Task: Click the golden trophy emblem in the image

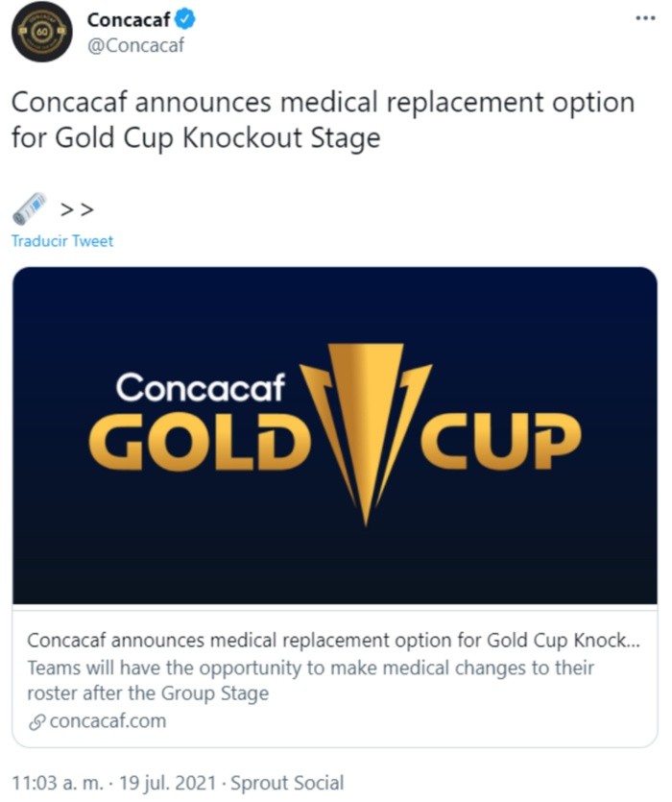Action: point(366,432)
